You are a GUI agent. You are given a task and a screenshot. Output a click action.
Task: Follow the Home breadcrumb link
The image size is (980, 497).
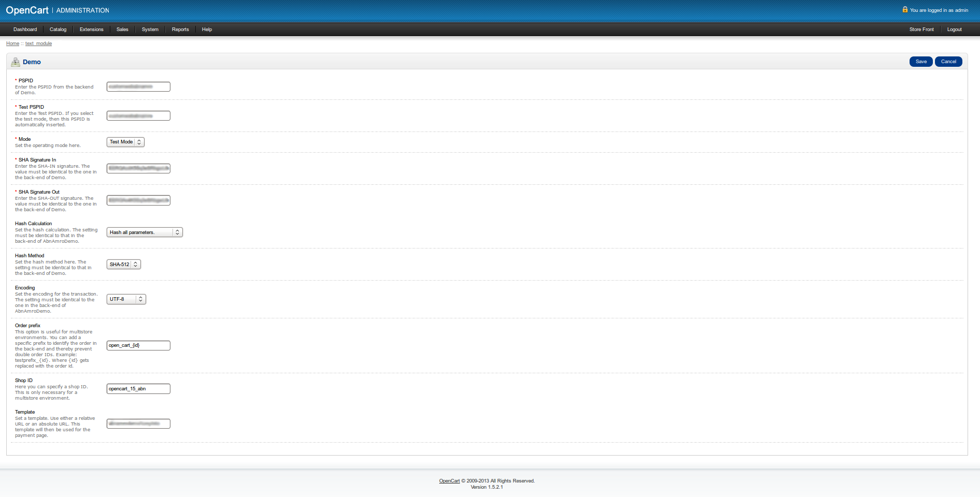pyautogui.click(x=12, y=43)
